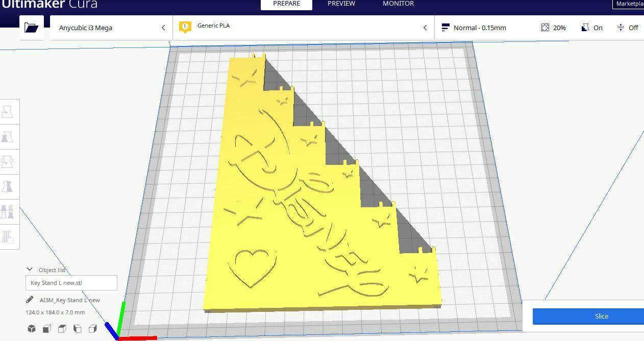This screenshot has height=341, width=644.
Task: Select the Mirror tool in left toolbar
Action: point(7,187)
